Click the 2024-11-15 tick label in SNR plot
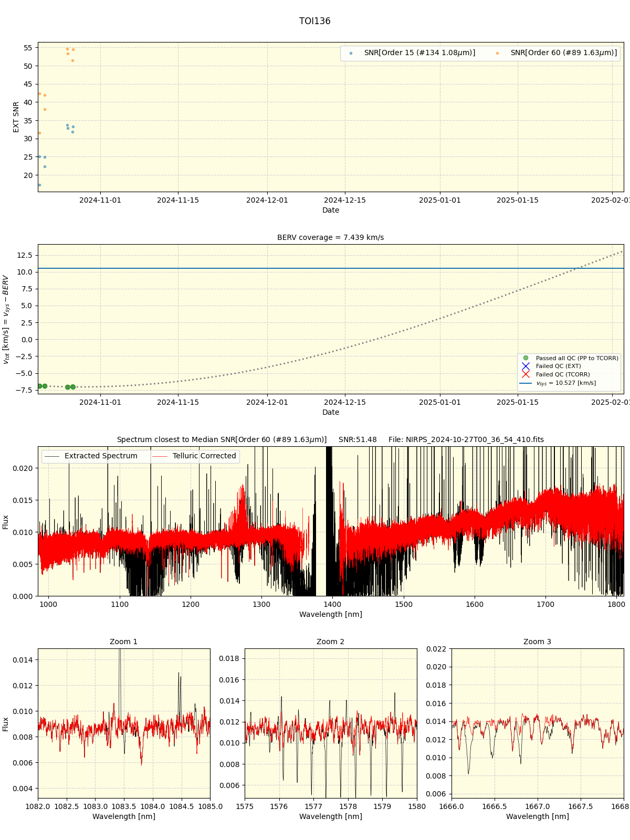The width and height of the screenshot is (630, 840). tap(178, 200)
